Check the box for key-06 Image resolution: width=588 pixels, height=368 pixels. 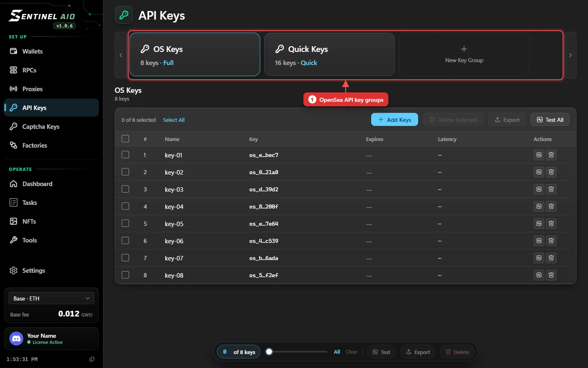pyautogui.click(x=125, y=240)
